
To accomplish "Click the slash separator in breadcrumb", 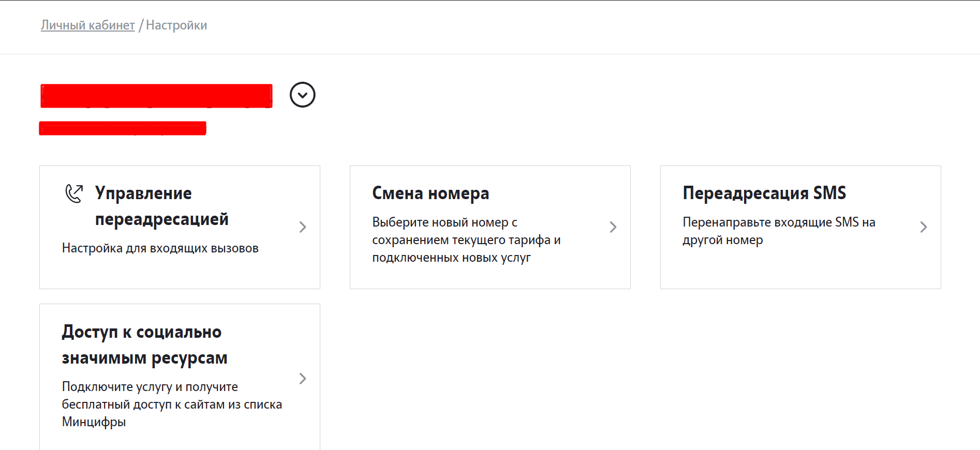I will click(x=140, y=25).
